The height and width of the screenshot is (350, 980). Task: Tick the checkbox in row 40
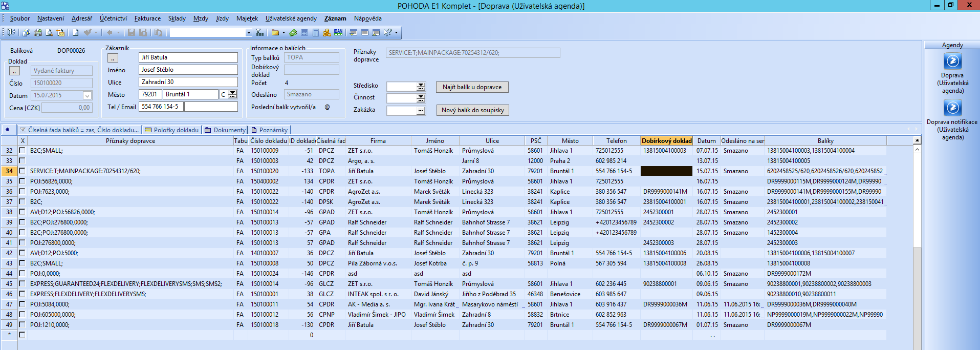[22, 233]
